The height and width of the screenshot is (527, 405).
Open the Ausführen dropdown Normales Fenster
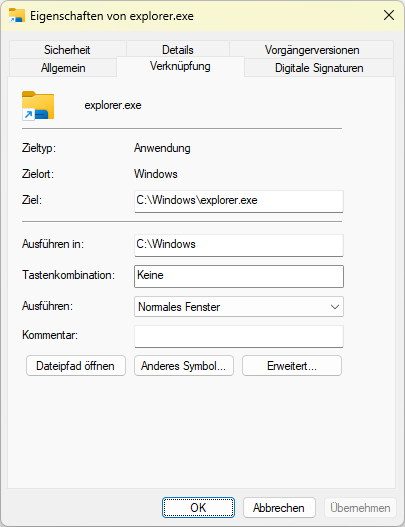(x=239, y=307)
